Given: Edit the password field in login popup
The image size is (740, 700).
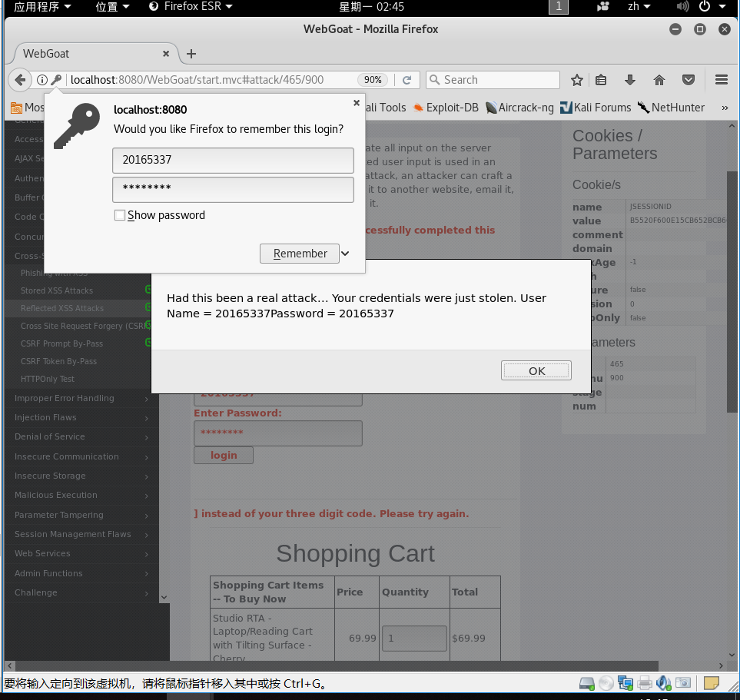Looking at the screenshot, I should [233, 189].
